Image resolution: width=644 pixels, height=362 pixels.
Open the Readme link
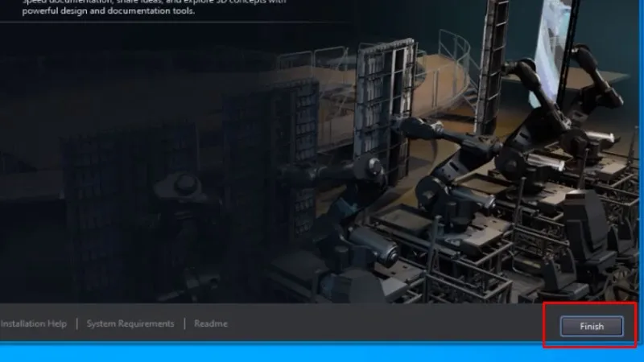[x=210, y=323]
